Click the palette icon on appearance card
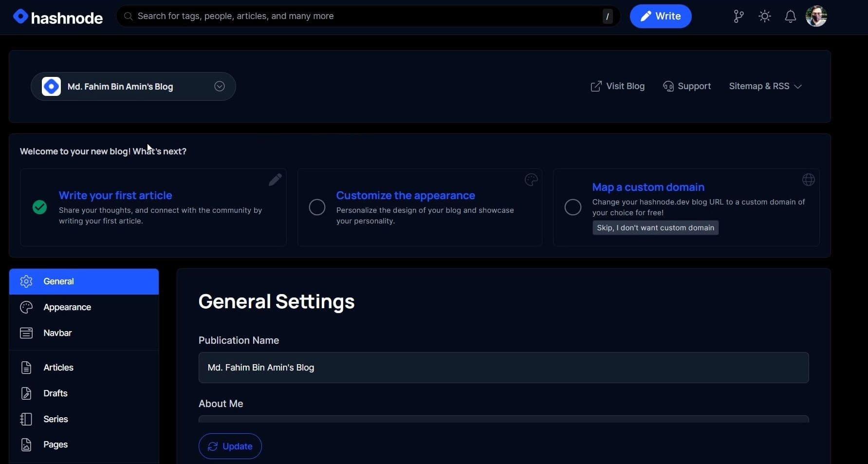Image resolution: width=868 pixels, height=464 pixels. (531, 180)
